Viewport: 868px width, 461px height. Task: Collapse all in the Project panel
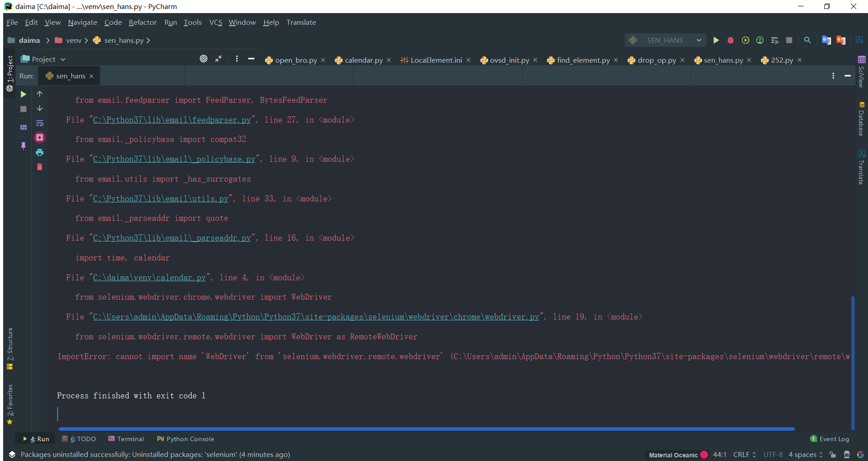tap(218, 59)
